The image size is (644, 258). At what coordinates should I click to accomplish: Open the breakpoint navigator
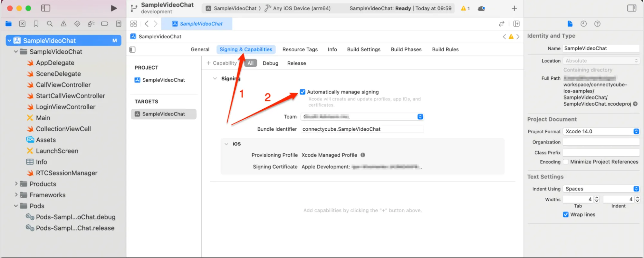pos(105,24)
